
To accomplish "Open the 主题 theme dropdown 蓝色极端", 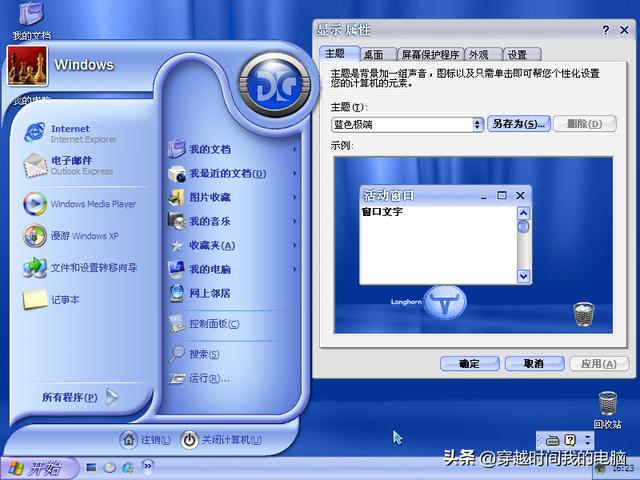I will (407, 124).
